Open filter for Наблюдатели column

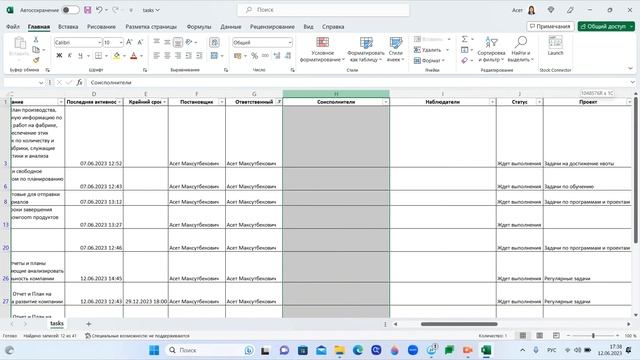(492, 102)
